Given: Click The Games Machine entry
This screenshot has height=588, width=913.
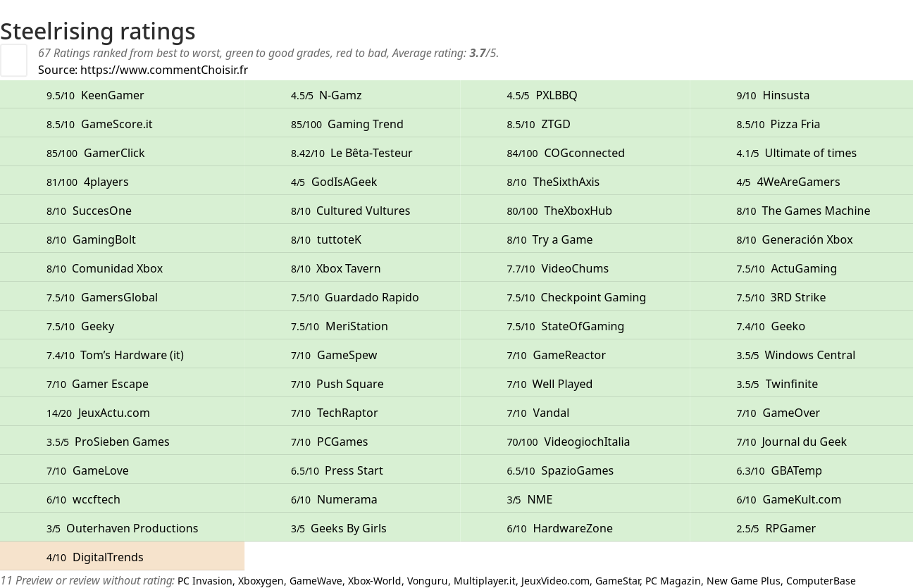Looking at the screenshot, I should click(802, 211).
